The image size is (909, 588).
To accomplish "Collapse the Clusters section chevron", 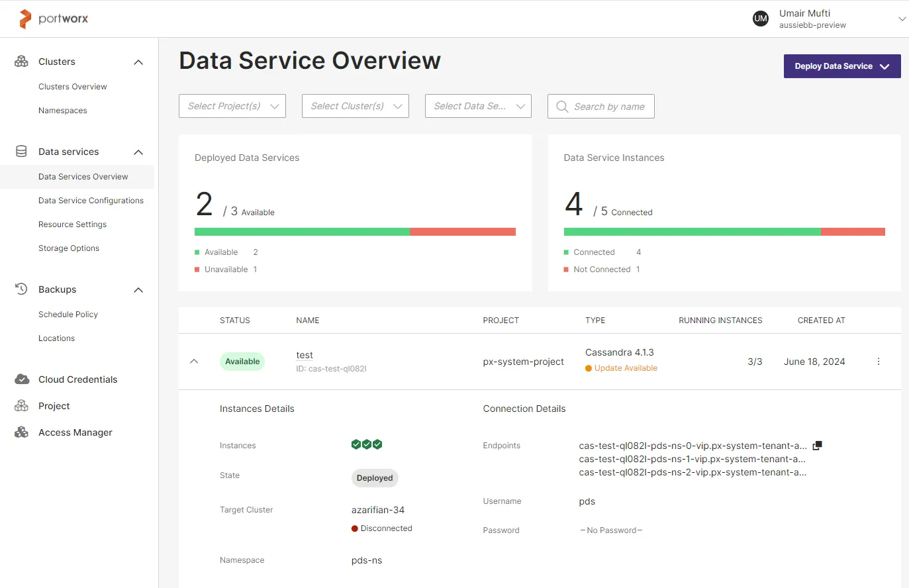I will pos(138,62).
